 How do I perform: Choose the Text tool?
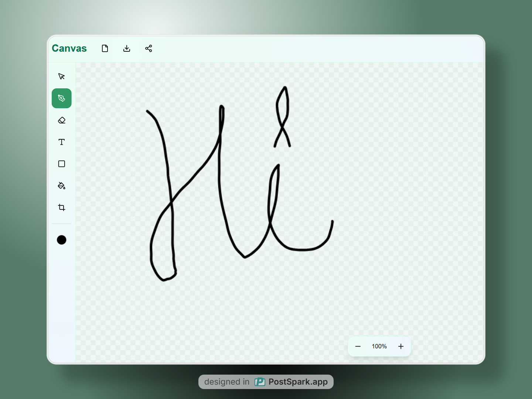(62, 142)
